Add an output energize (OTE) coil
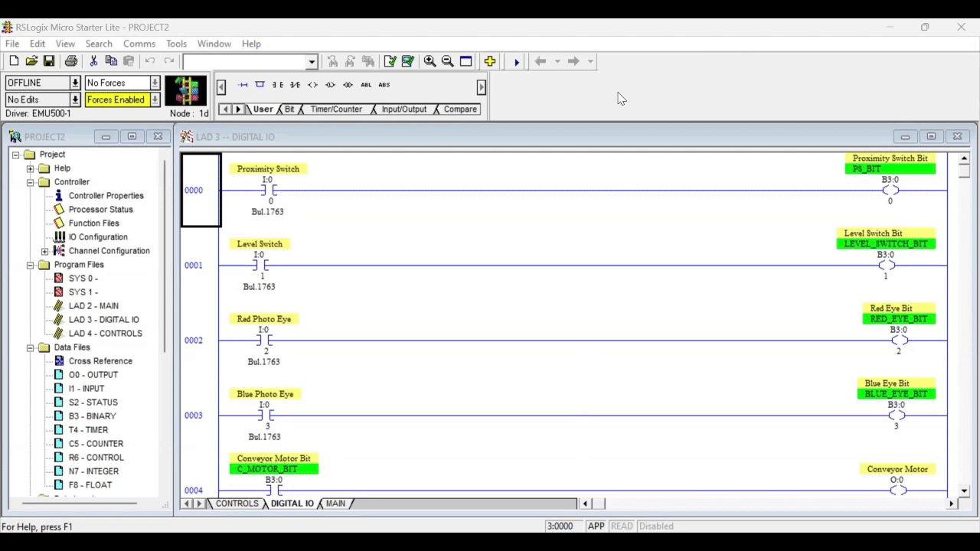Screen dimensions: 980x551 point(312,85)
